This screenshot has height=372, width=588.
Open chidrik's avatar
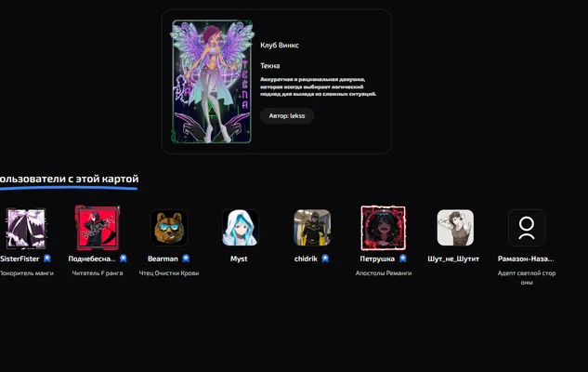(312, 228)
